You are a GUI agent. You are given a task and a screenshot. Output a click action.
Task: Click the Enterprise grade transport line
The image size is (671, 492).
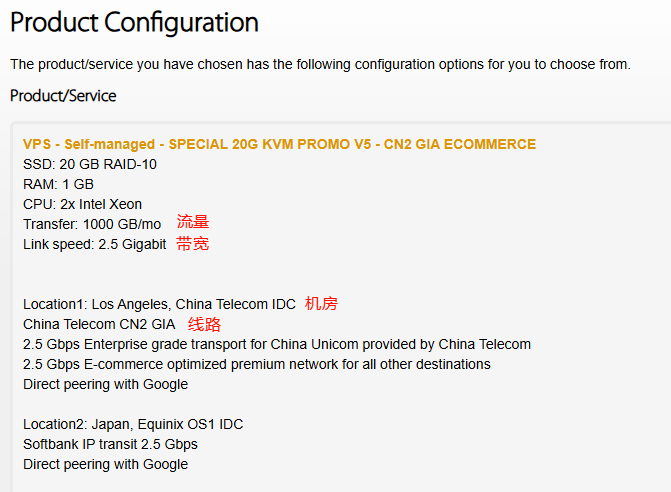(x=277, y=344)
